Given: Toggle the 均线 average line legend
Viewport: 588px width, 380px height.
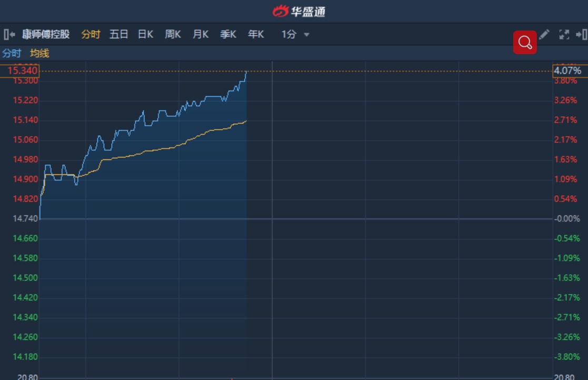Looking at the screenshot, I should tap(40, 53).
